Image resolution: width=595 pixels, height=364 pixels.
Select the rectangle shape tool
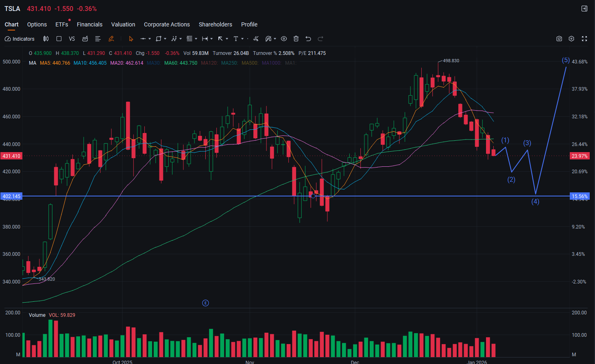pos(159,39)
